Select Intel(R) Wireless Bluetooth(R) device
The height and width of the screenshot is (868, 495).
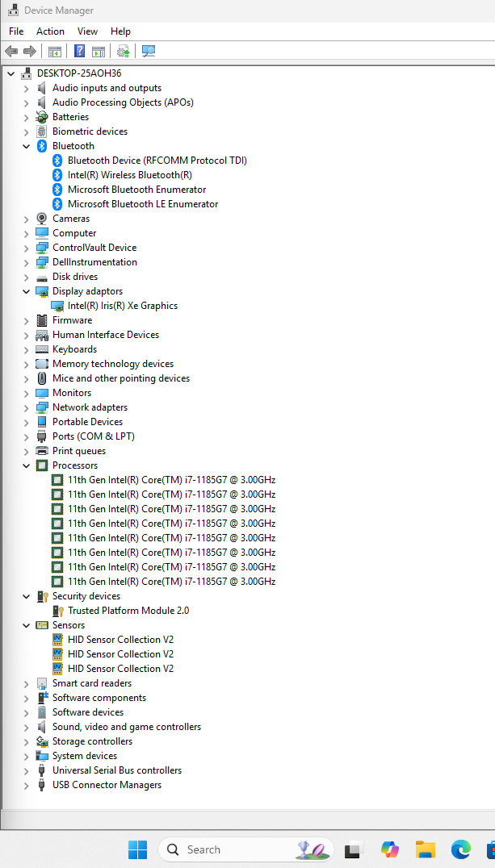pyautogui.click(x=129, y=175)
